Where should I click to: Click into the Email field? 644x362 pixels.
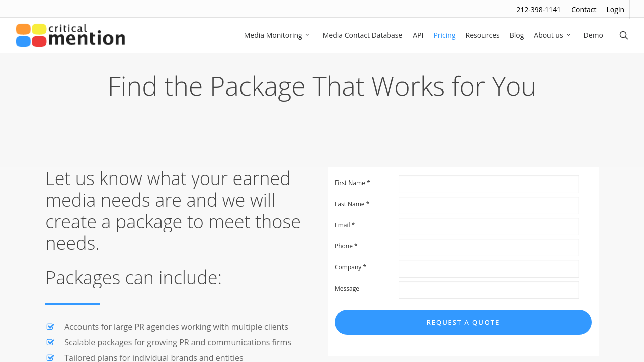coord(489,226)
